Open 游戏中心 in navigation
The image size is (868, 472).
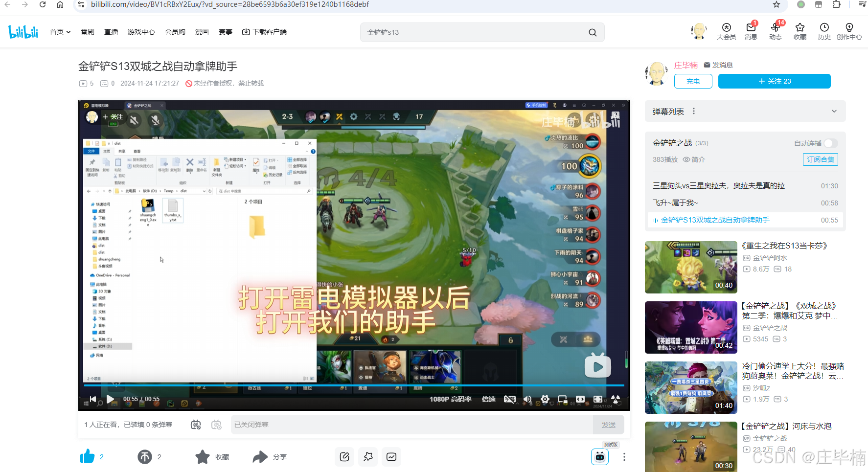click(141, 32)
